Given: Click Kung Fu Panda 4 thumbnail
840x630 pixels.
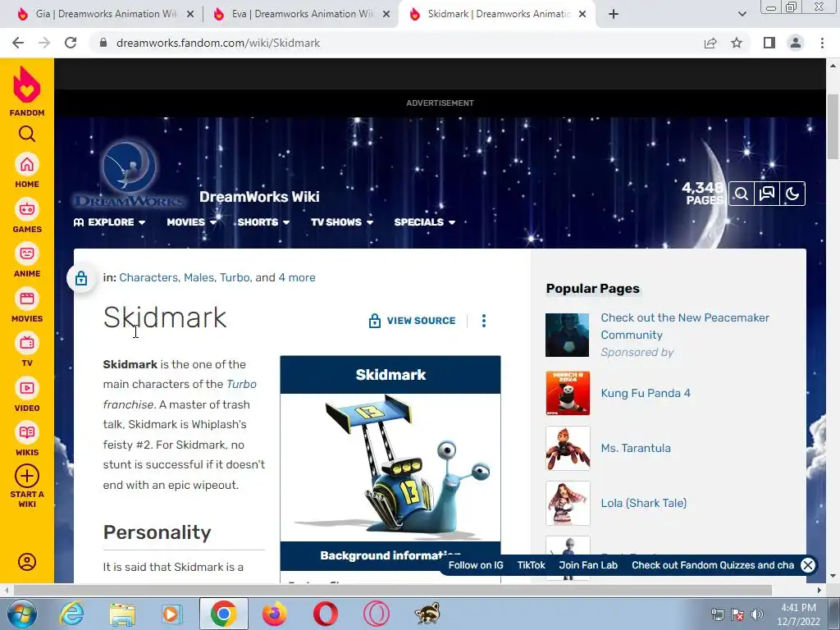Looking at the screenshot, I should (568, 393).
